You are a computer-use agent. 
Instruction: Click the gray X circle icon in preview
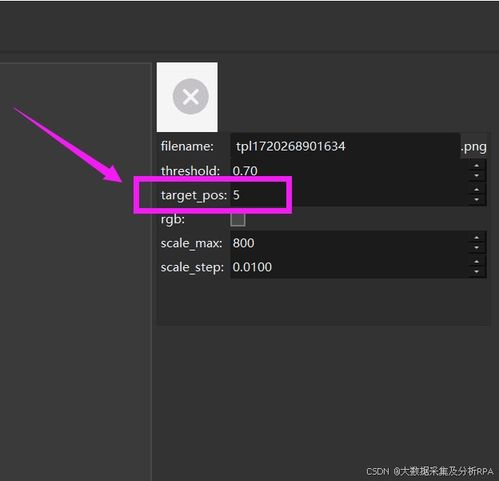click(191, 97)
